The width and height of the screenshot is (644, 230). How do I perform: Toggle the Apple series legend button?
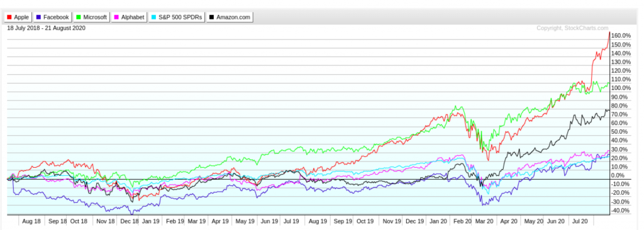pos(18,17)
